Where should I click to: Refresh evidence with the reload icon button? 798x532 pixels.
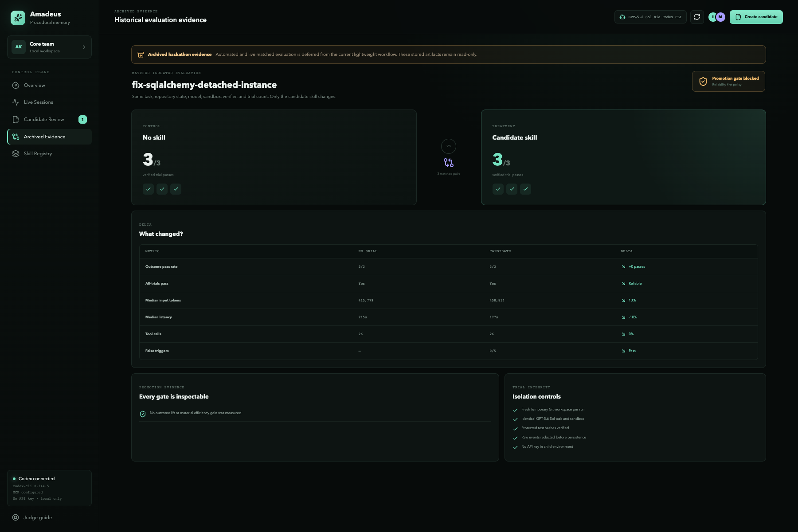click(x=697, y=17)
